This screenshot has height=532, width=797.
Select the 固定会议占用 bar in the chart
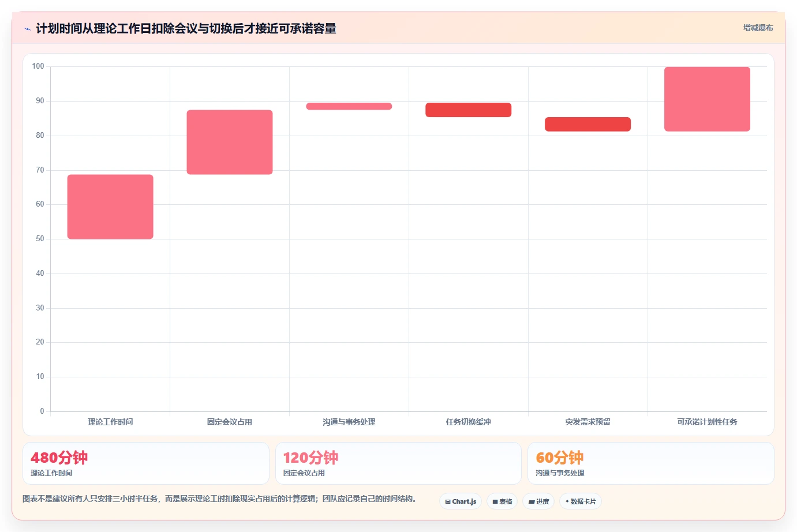(230, 142)
